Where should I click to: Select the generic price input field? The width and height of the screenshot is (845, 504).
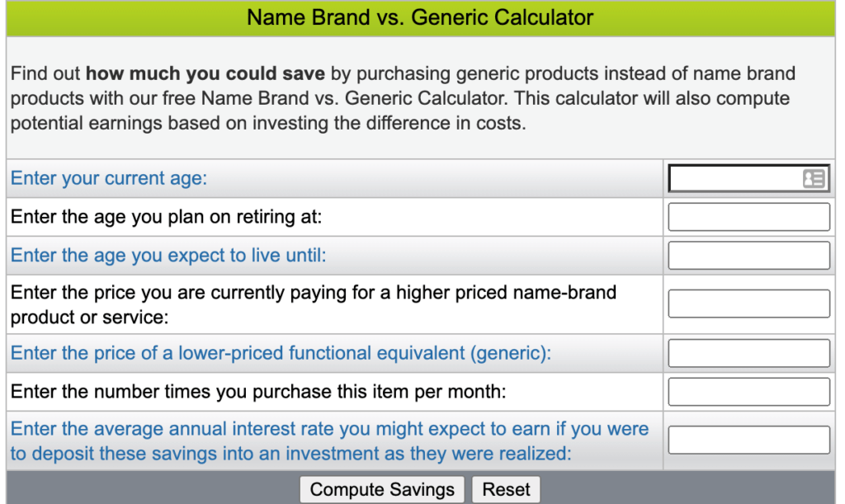[748, 352]
